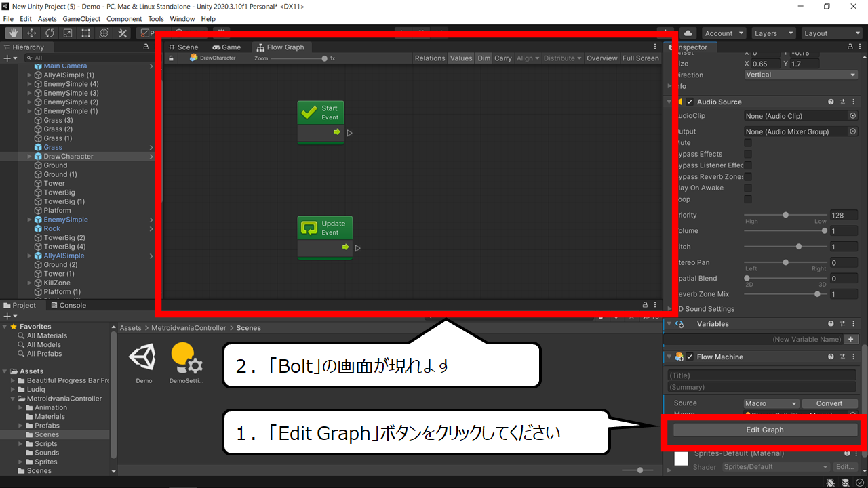The image size is (868, 488).
Task: Select the Scale tool
Action: coord(68,33)
